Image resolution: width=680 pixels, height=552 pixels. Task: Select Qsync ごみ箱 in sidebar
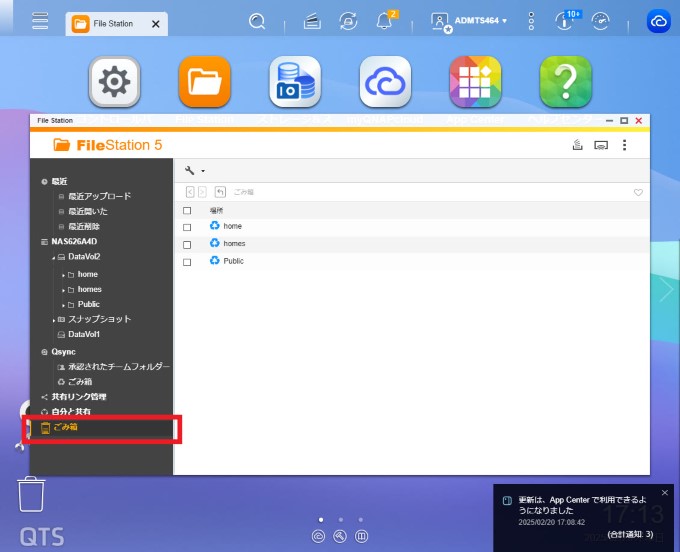pos(80,382)
